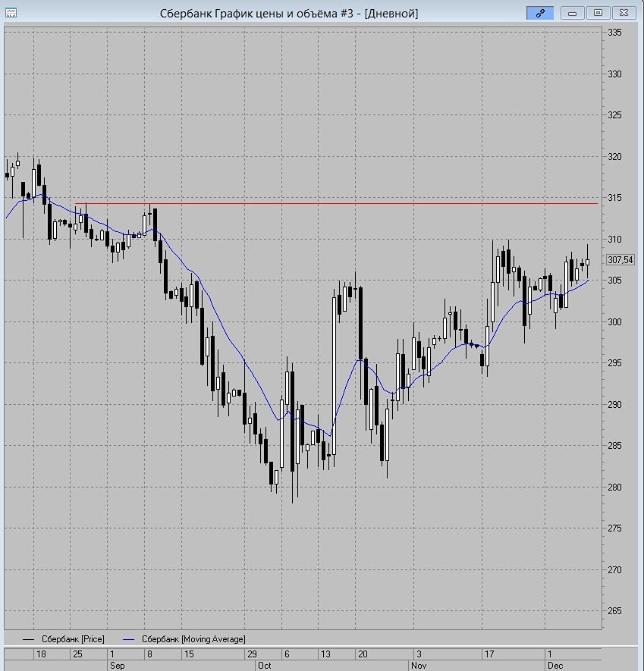Click the 270 price axis label
This screenshot has width=644, height=671.
614,569
